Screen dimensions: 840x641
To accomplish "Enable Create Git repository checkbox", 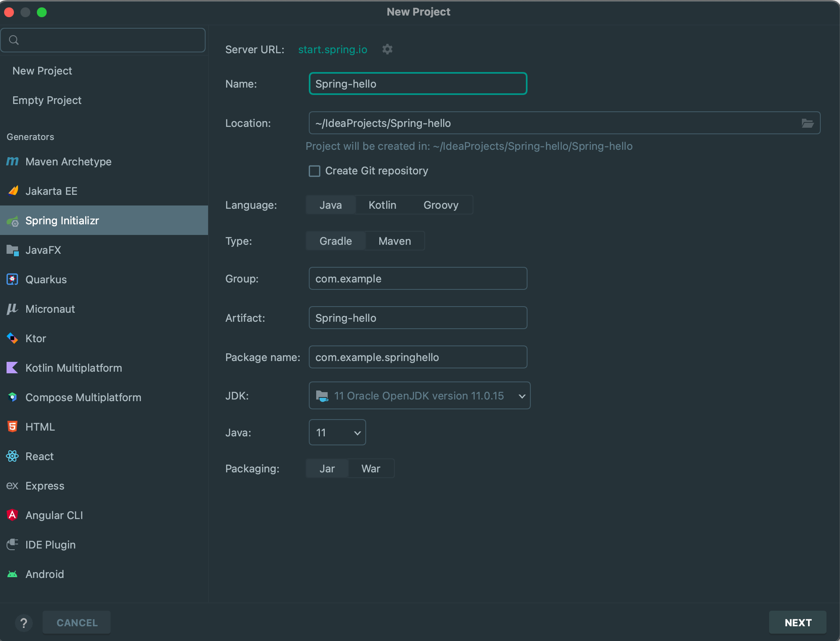I will click(315, 171).
